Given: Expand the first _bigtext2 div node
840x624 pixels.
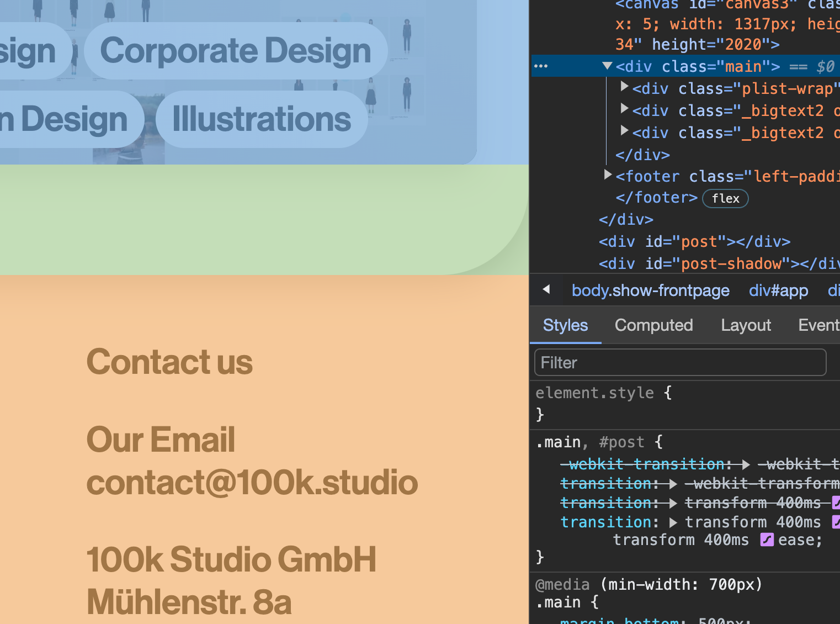Looking at the screenshot, I should point(624,109).
